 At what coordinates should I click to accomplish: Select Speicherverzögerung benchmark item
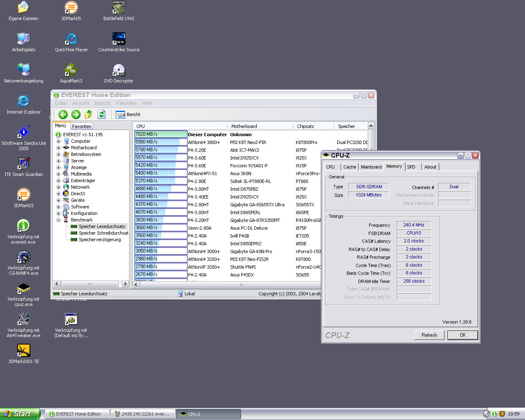tap(100, 240)
